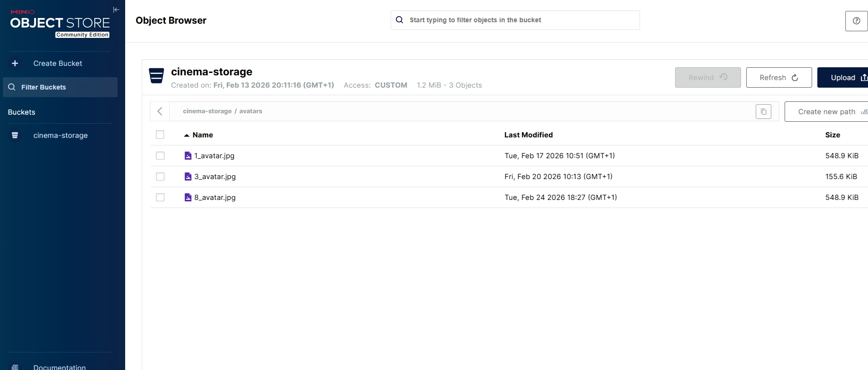Click the Upload button
The width and height of the screenshot is (868, 370).
[x=843, y=78]
